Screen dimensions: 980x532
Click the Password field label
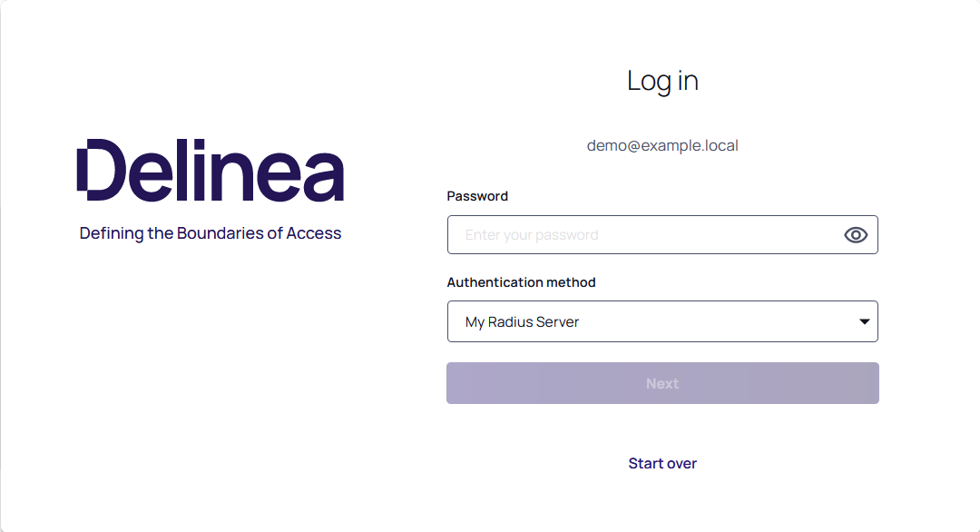pos(477,196)
